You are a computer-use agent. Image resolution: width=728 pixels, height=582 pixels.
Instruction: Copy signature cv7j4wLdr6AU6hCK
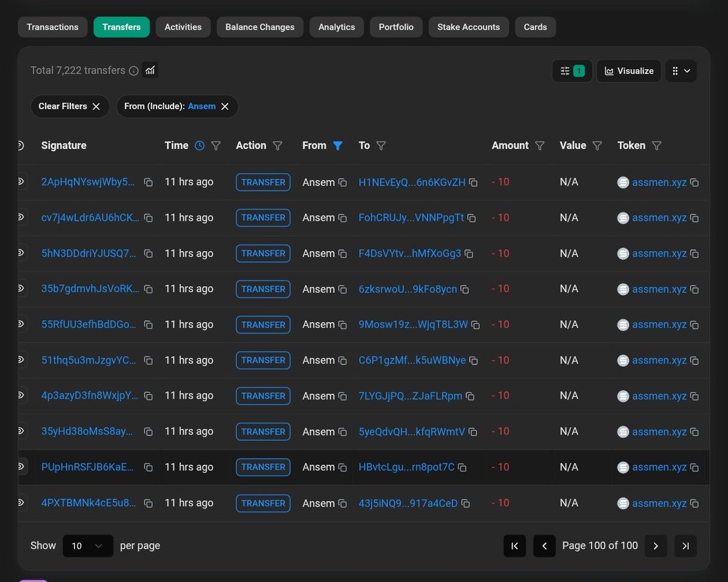click(148, 218)
